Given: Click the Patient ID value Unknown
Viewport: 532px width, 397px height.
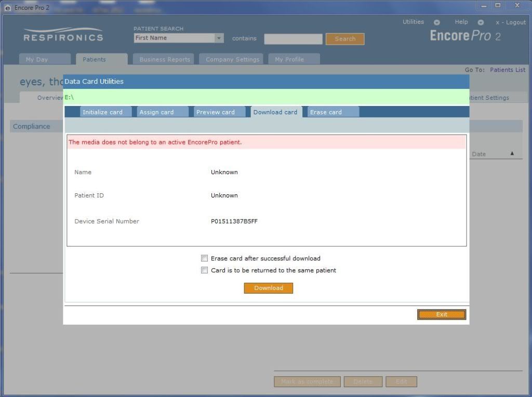Looking at the screenshot, I should tap(224, 195).
